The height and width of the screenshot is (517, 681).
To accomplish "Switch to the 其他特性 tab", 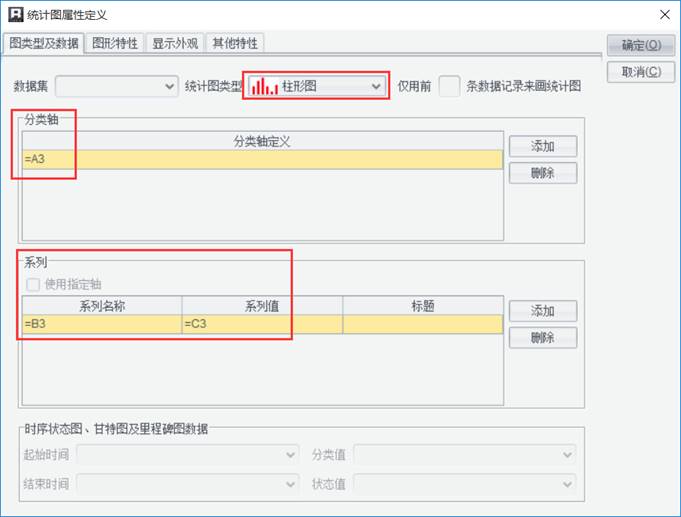I will [x=235, y=43].
